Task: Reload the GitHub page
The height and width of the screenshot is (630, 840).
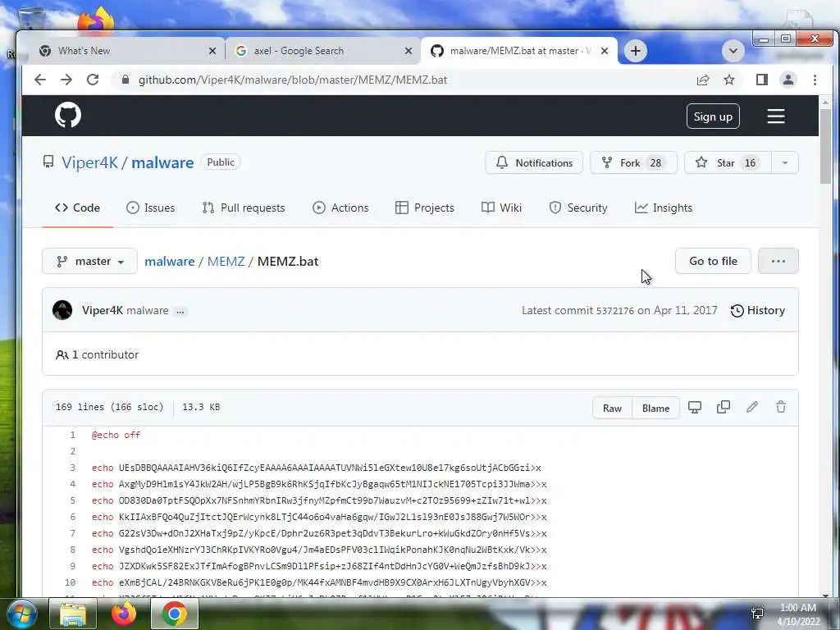Action: coord(93,80)
